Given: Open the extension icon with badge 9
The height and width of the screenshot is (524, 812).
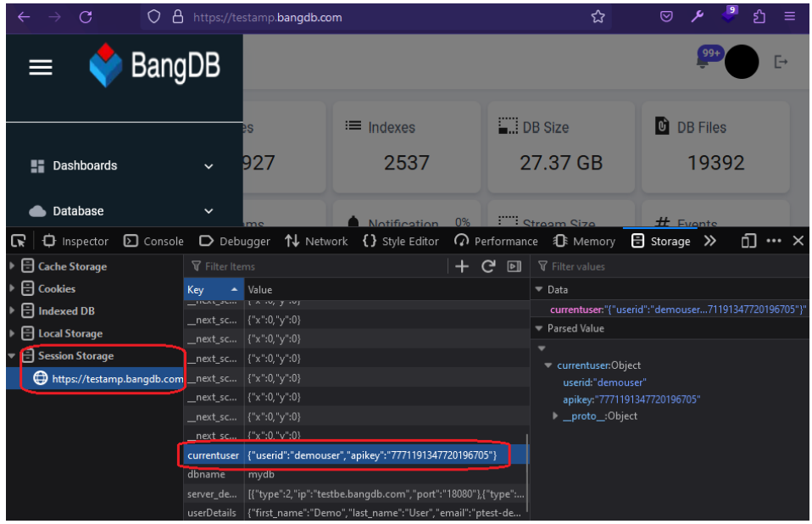Looking at the screenshot, I should pyautogui.click(x=729, y=14).
